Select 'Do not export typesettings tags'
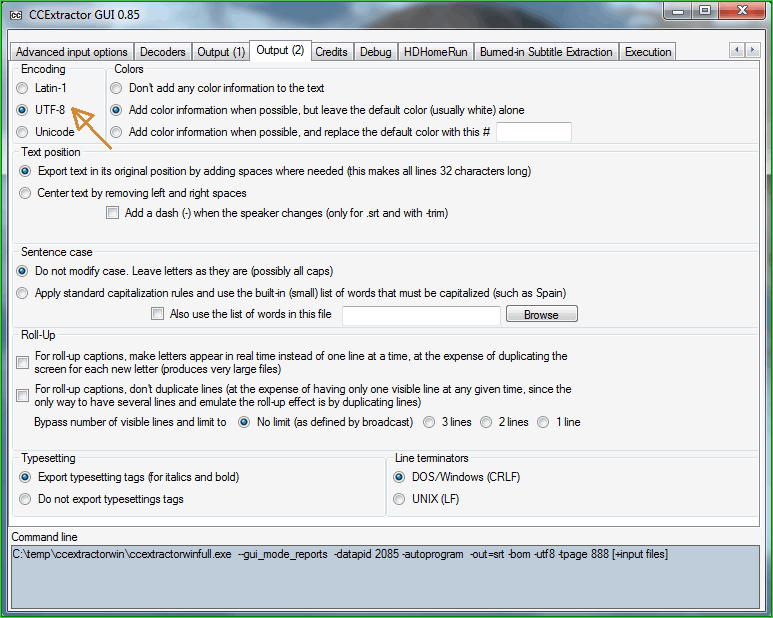 pyautogui.click(x=26, y=499)
